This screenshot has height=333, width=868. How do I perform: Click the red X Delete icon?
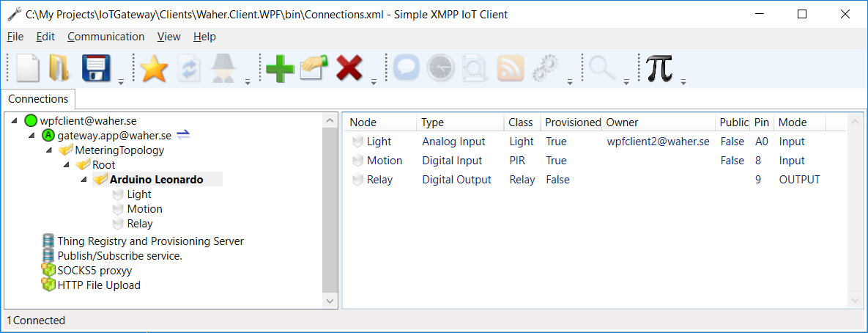(x=349, y=68)
